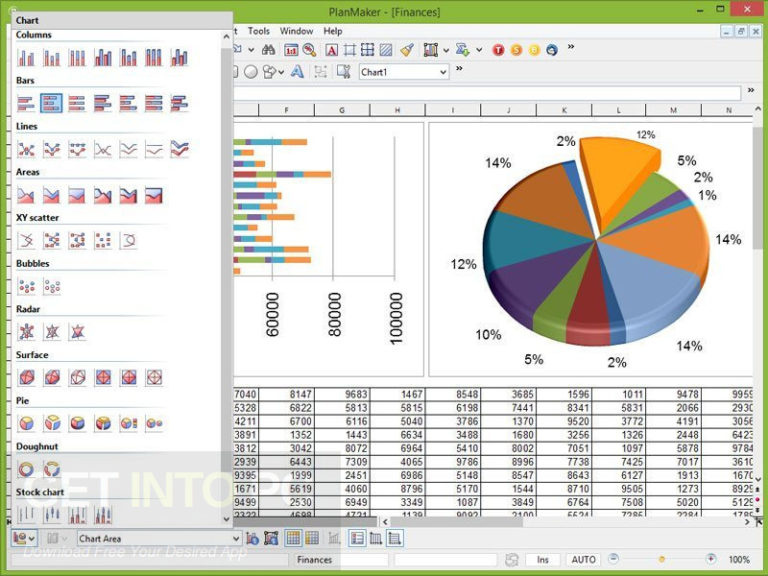Choose the first Bubbles chart type

point(26,287)
